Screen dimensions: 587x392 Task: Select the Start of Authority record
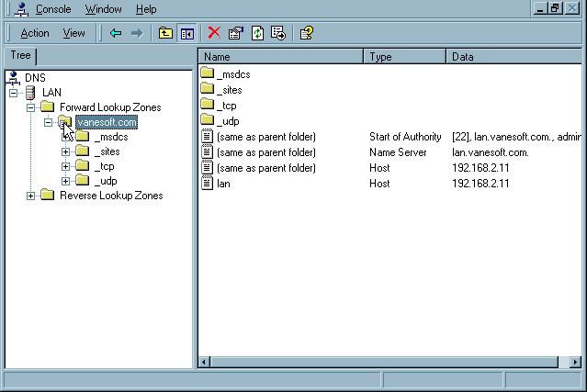point(265,137)
